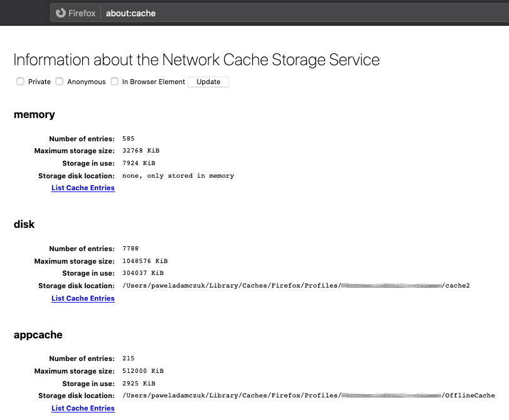The height and width of the screenshot is (420, 509).
Task: Click the memory entries count 585
Action: pos(129,138)
